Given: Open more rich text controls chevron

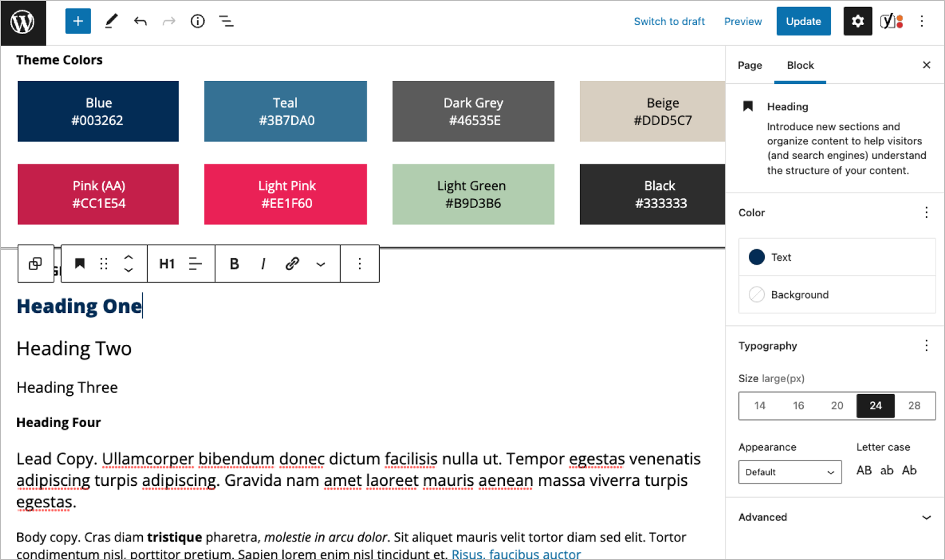Looking at the screenshot, I should pyautogui.click(x=321, y=265).
